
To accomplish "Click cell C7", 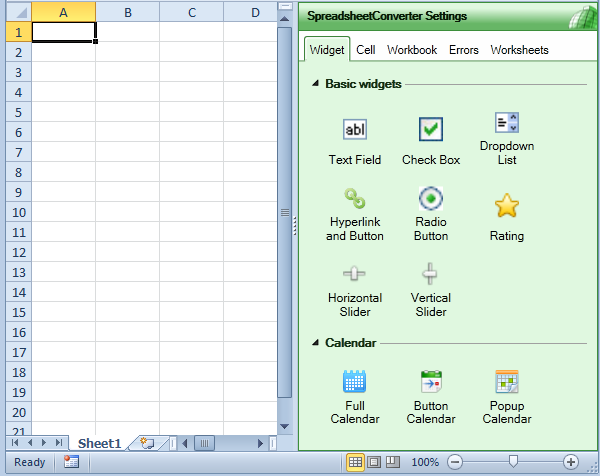I will tap(191, 152).
